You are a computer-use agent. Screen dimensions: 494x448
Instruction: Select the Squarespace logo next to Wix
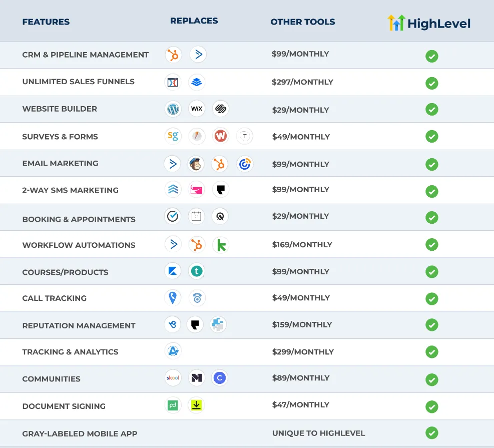221,109
